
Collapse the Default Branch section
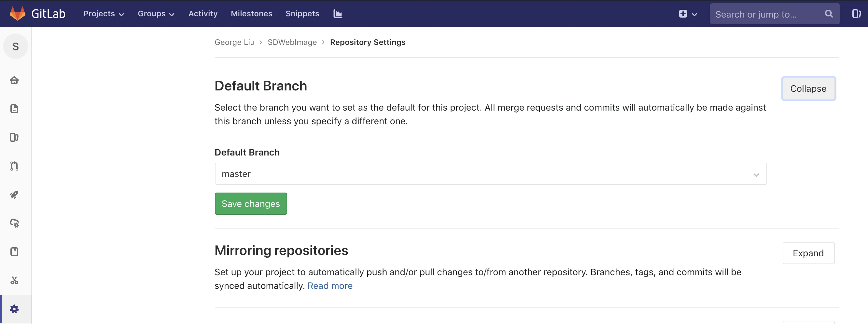808,88
